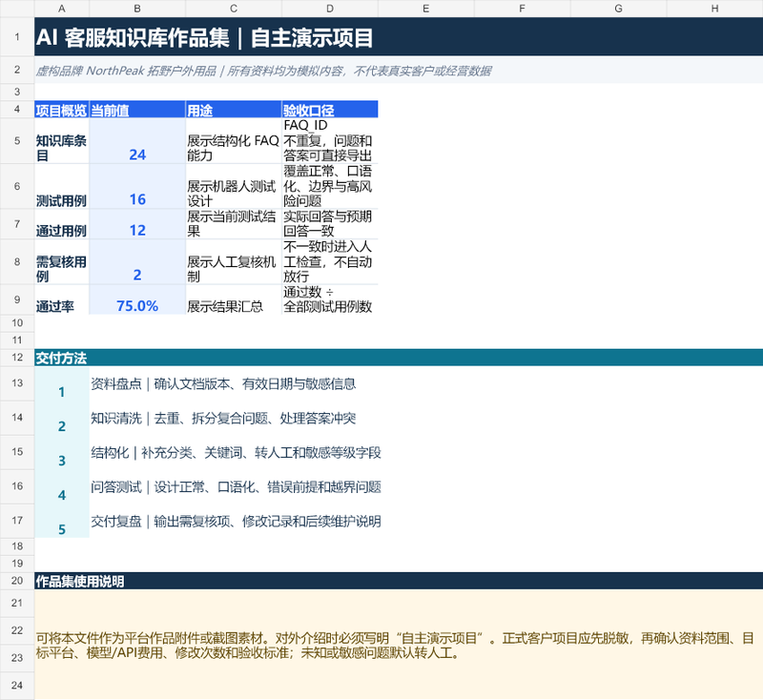Screen dimensions: 763x700
Task: Select column A header
Action: [62, 9]
